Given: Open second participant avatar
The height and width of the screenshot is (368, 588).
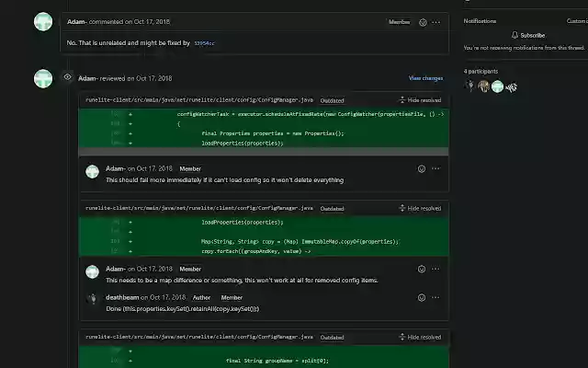Looking at the screenshot, I should tap(484, 86).
